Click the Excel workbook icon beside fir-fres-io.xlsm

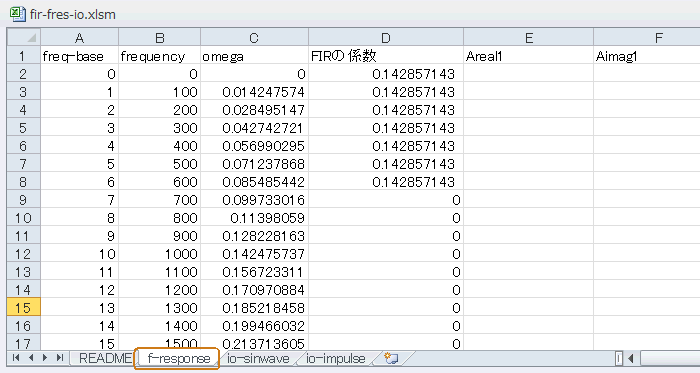point(18,14)
